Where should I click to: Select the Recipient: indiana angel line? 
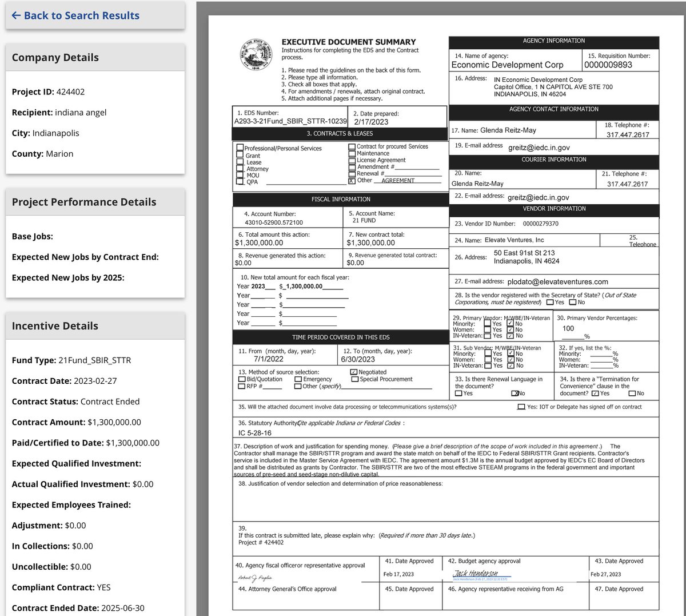point(59,112)
